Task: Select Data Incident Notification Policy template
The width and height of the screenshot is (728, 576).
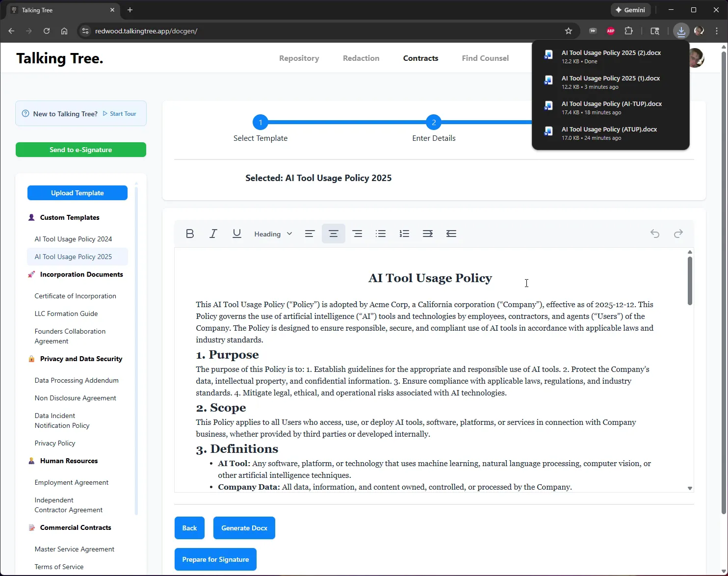Action: click(62, 420)
